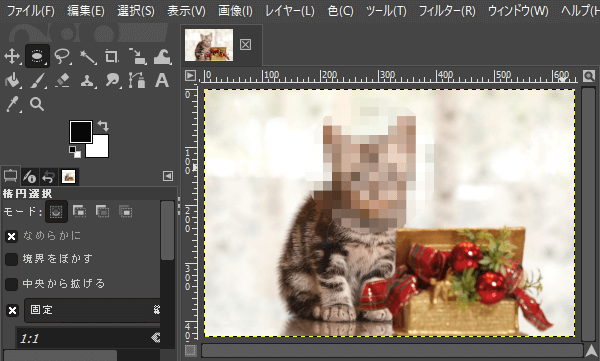Pick the Paintbrush tool
Viewport: 600px width, 361px height.
coord(37,81)
